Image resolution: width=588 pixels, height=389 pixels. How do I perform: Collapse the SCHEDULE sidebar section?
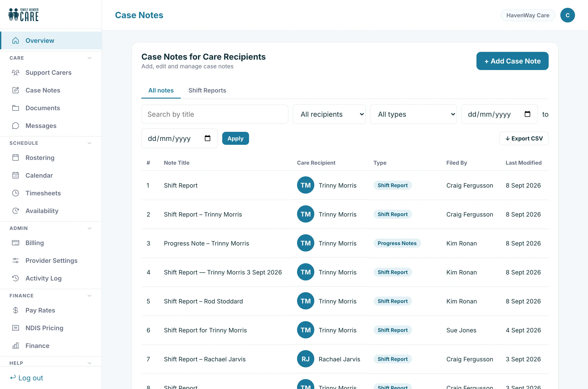tap(89, 143)
